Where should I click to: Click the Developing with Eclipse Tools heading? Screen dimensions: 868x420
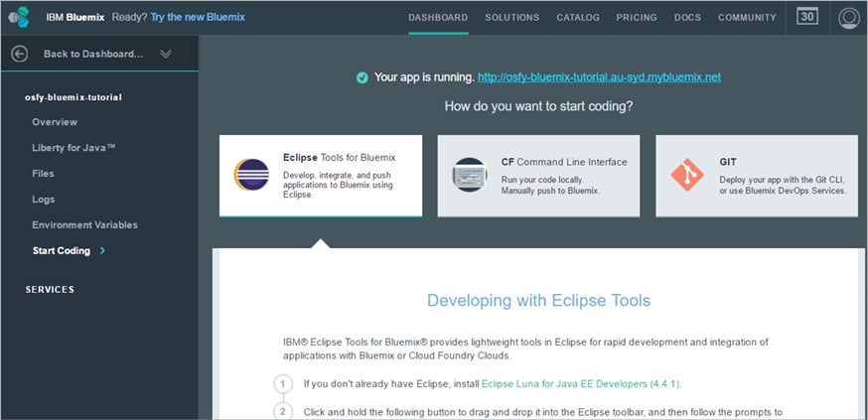(538, 301)
